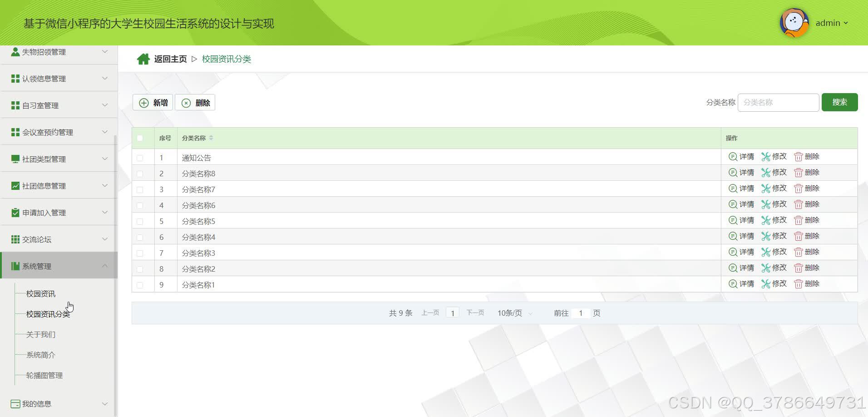Viewport: 868px width, 417px height.
Task: Open 系统简介 submenu item
Action: 41,355
